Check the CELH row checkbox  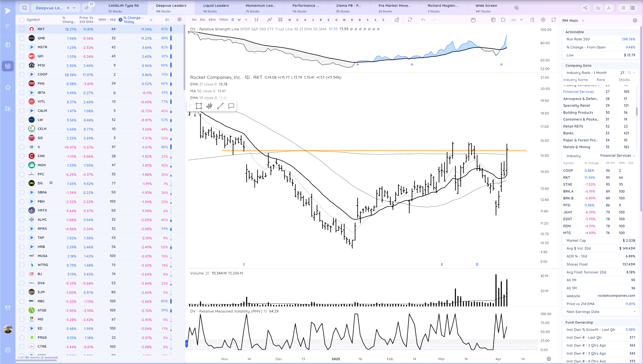pyautogui.click(x=22, y=129)
